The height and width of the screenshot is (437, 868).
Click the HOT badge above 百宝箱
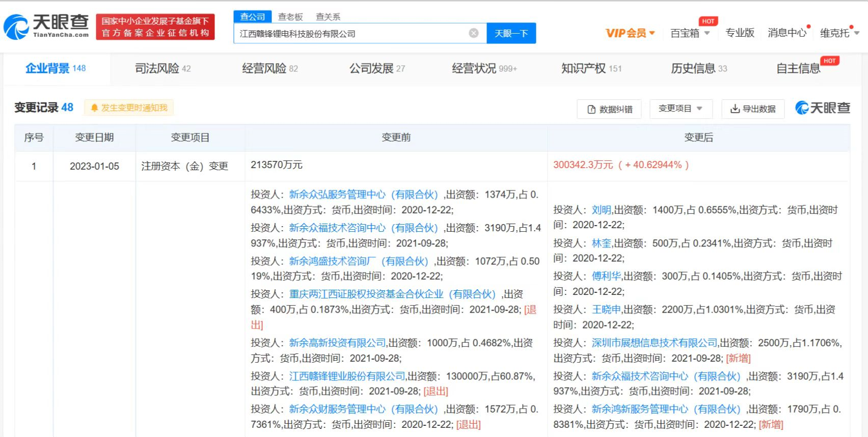[708, 21]
